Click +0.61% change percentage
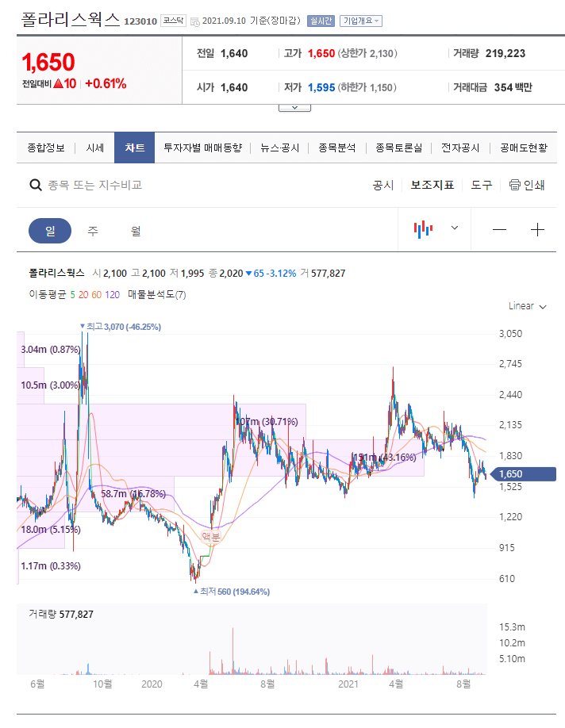The image size is (565, 728). [x=106, y=83]
